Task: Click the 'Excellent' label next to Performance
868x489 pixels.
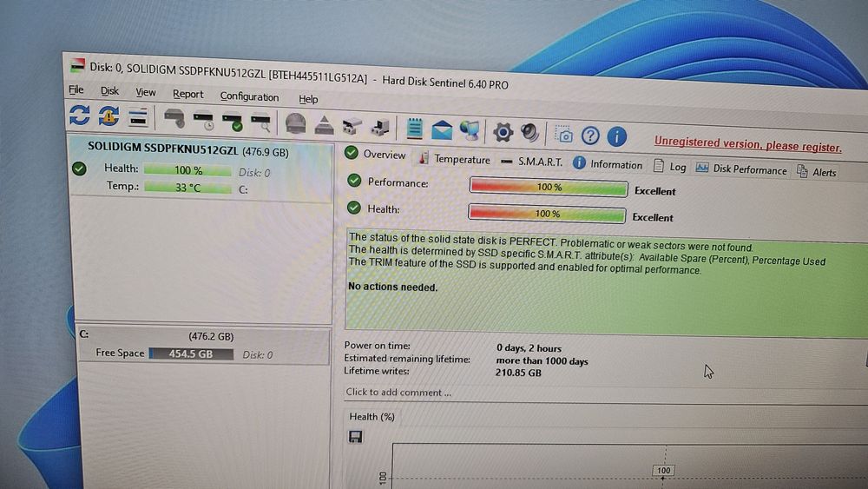Action: [x=654, y=191]
